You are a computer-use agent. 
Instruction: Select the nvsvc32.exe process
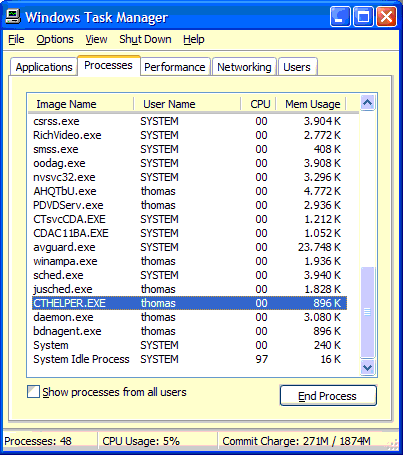click(189, 177)
